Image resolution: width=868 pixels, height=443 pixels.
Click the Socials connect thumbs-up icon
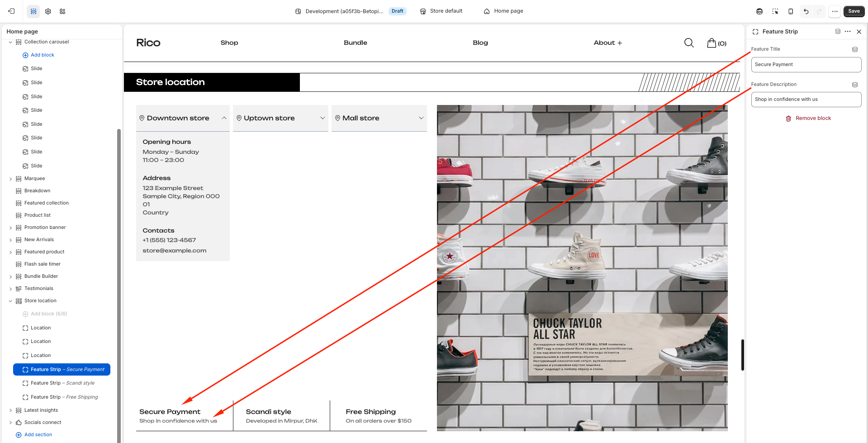(x=19, y=423)
